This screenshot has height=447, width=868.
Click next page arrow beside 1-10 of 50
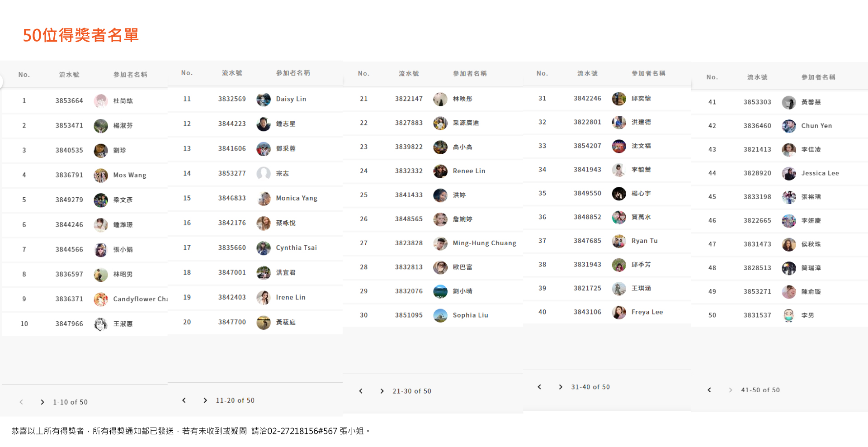[x=42, y=402]
